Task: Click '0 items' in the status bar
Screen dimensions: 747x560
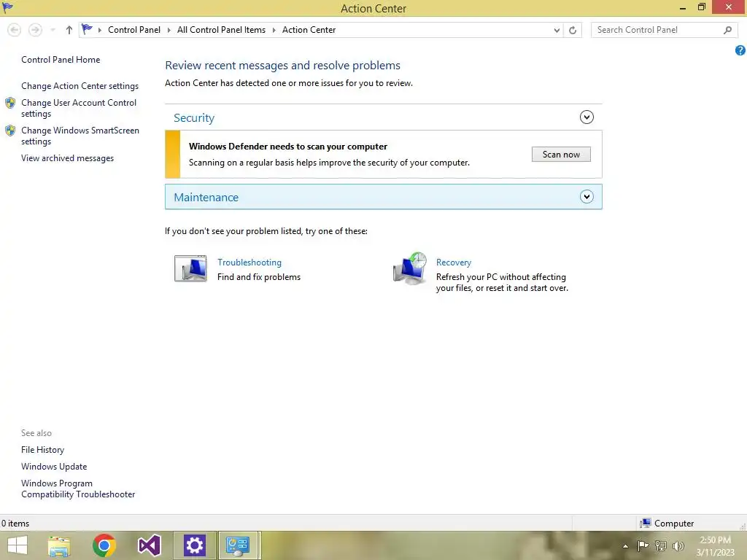Action: tap(15, 524)
